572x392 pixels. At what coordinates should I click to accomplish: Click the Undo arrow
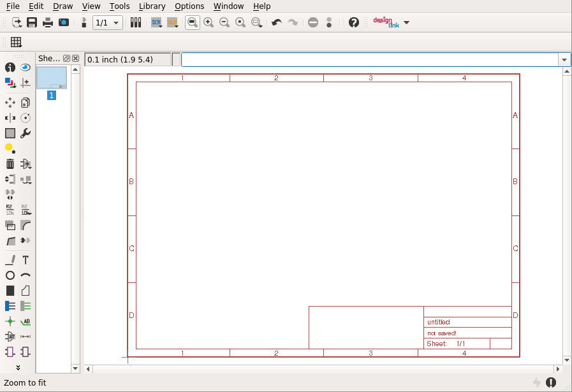[276, 22]
